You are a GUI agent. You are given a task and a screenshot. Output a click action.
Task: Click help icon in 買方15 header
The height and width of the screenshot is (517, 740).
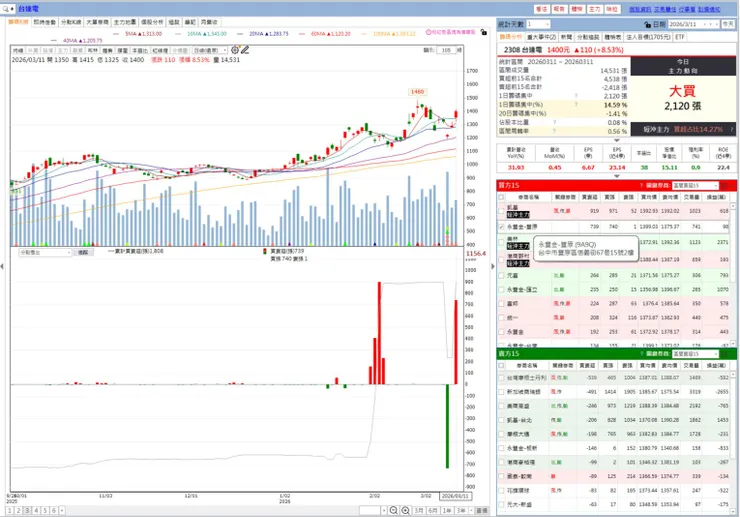(x=641, y=186)
